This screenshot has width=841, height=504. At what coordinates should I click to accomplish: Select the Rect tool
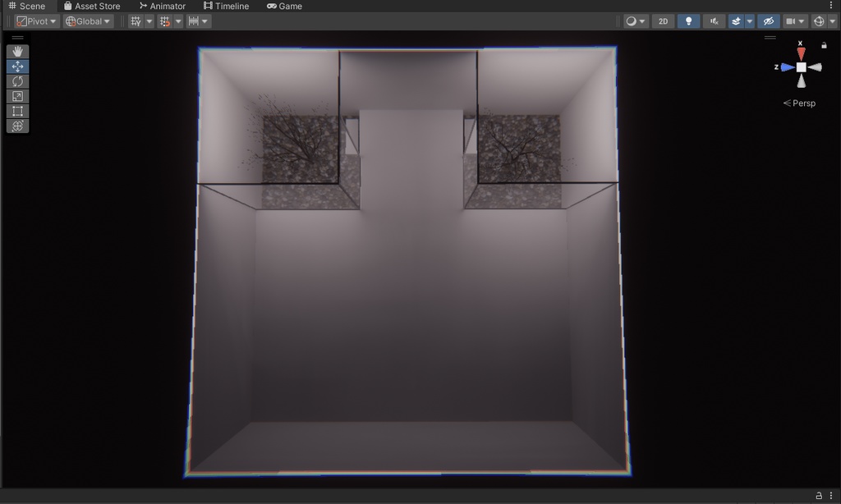(x=17, y=111)
